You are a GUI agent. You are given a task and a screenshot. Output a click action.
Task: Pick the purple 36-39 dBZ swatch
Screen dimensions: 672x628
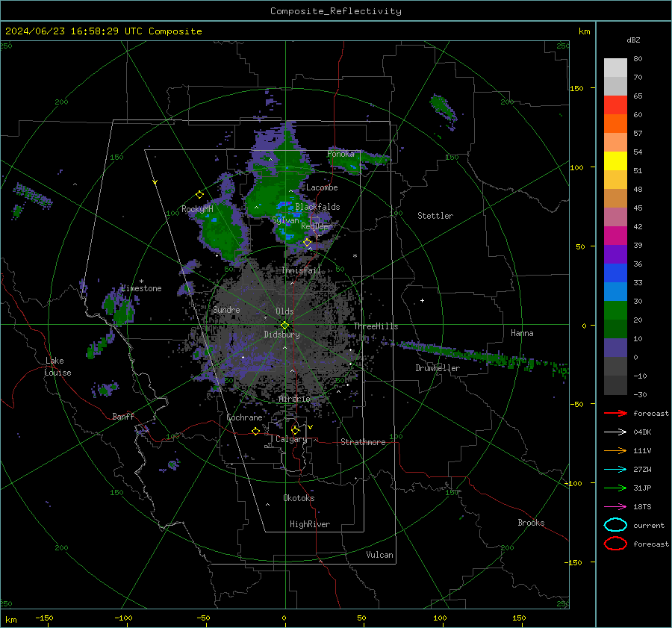coord(615,254)
